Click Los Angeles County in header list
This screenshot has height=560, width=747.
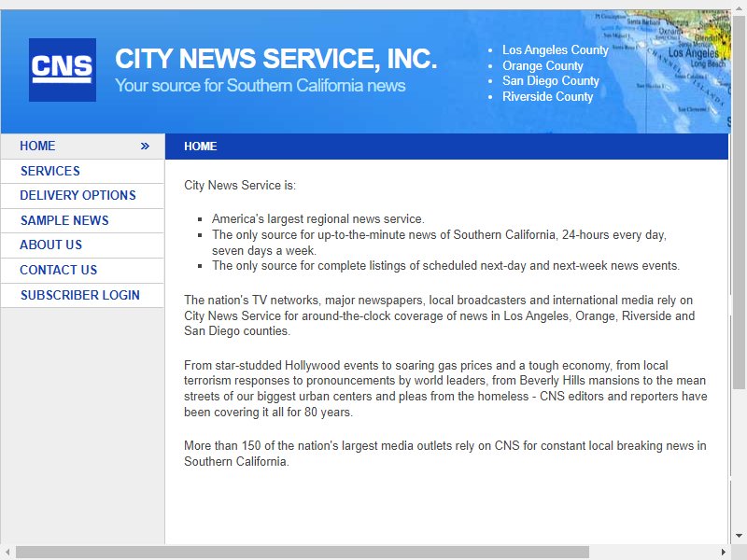pos(555,50)
